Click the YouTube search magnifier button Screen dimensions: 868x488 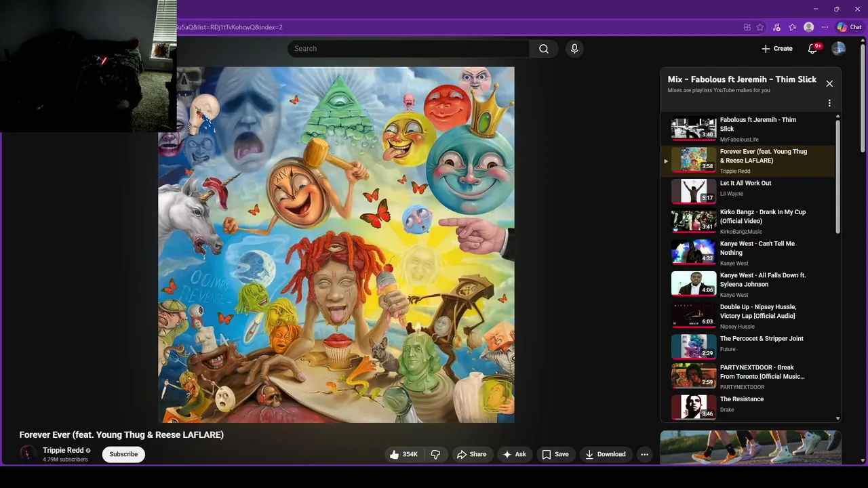[x=544, y=49]
